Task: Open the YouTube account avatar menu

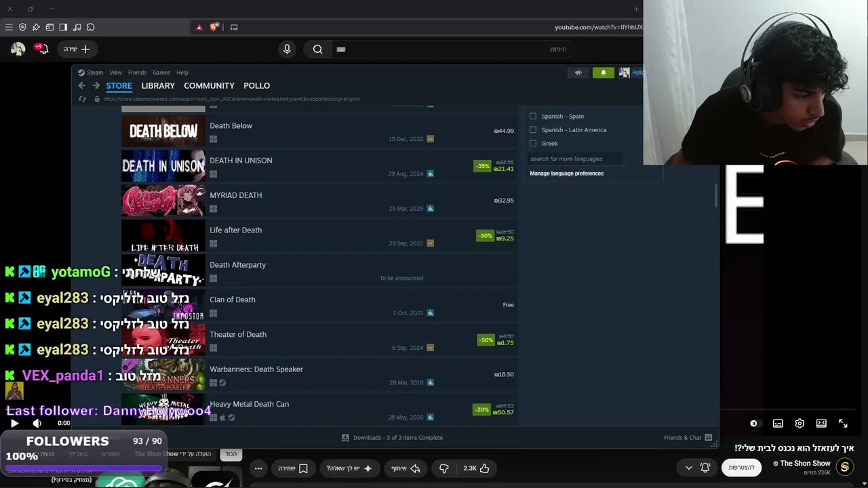Action: click(18, 49)
